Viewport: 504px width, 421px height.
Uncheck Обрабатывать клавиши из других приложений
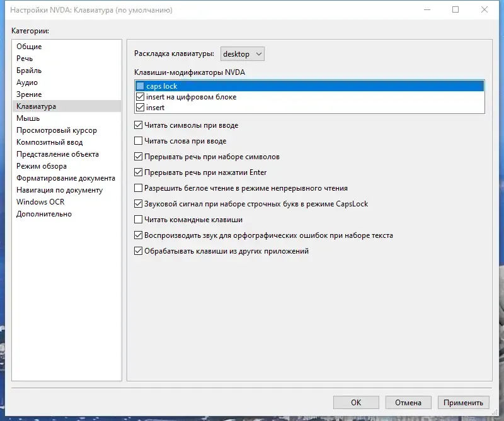(138, 251)
